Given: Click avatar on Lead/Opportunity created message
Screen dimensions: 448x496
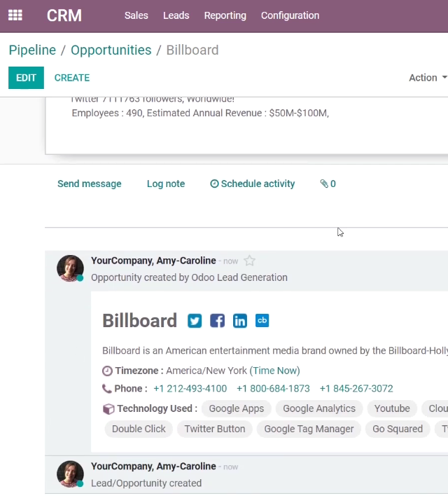Looking at the screenshot, I should click(x=70, y=474).
